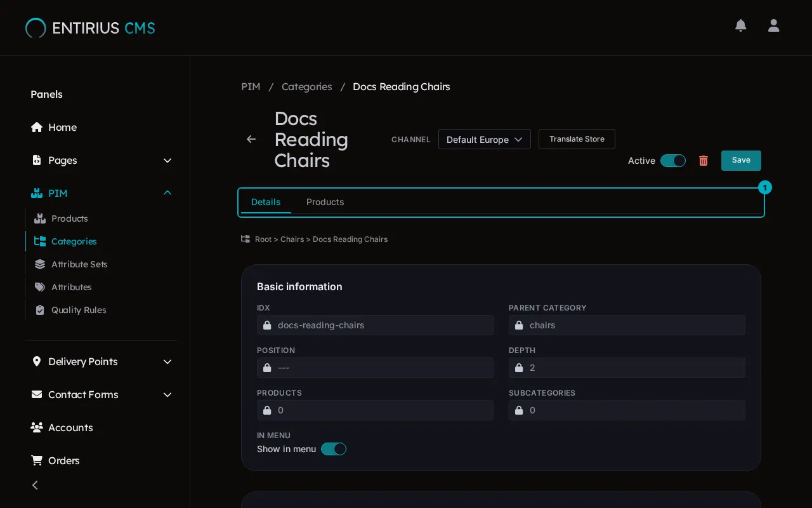This screenshot has width=812, height=508.
Task: Click the Depth field showing 2
Action: coord(627,368)
